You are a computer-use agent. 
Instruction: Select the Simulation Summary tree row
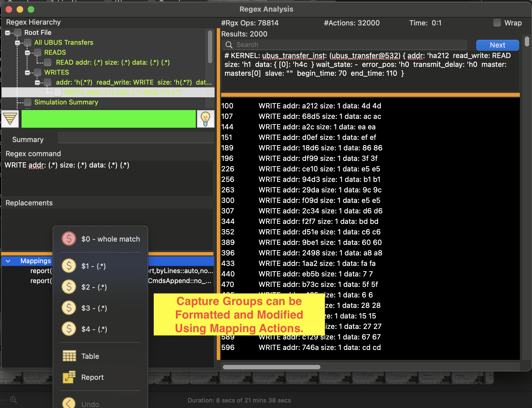[x=66, y=102]
